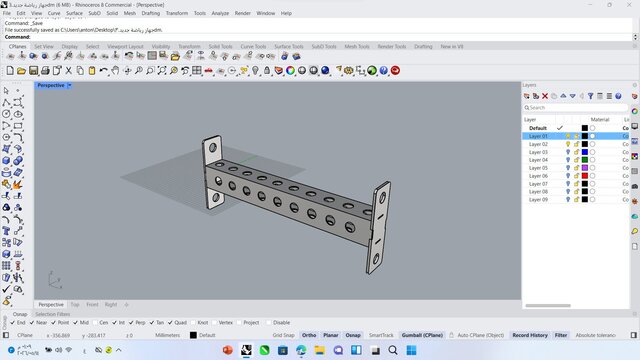Open the Surface menu
Viewport: 640px width, 360px height.
tap(74, 13)
